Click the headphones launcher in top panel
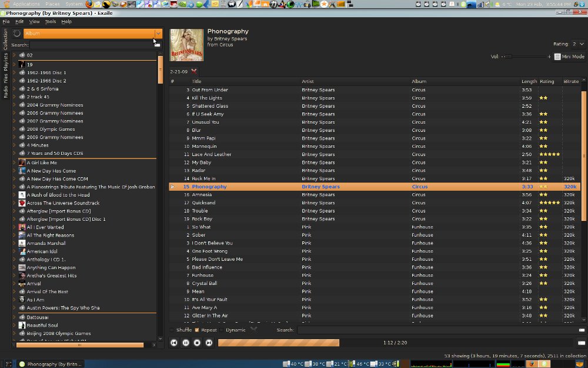 (x=307, y=4)
